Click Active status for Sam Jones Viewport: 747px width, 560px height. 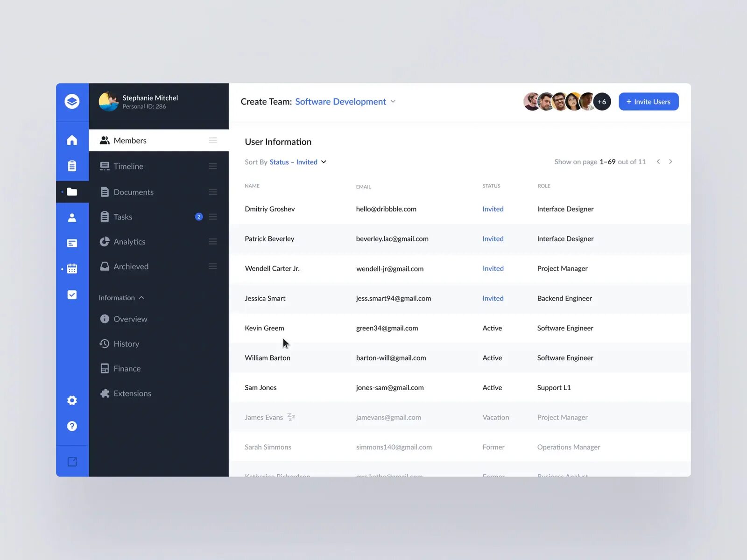[x=492, y=388]
